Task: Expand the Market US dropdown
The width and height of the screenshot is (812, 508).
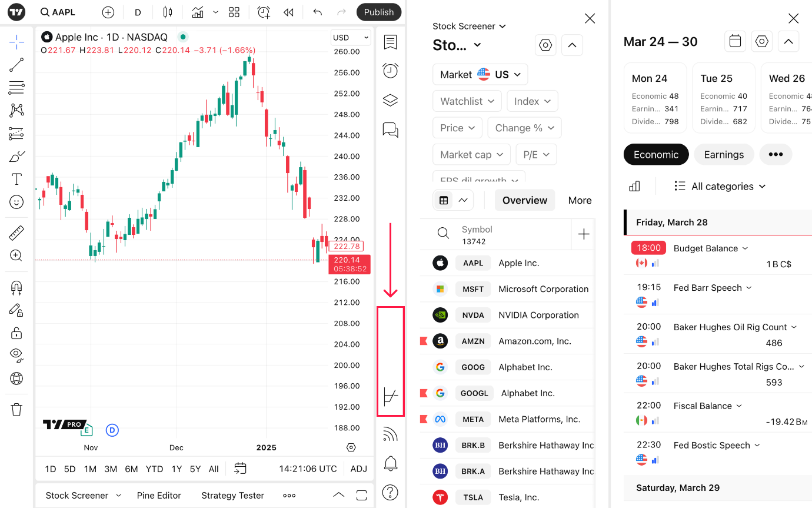Action: coord(480,75)
